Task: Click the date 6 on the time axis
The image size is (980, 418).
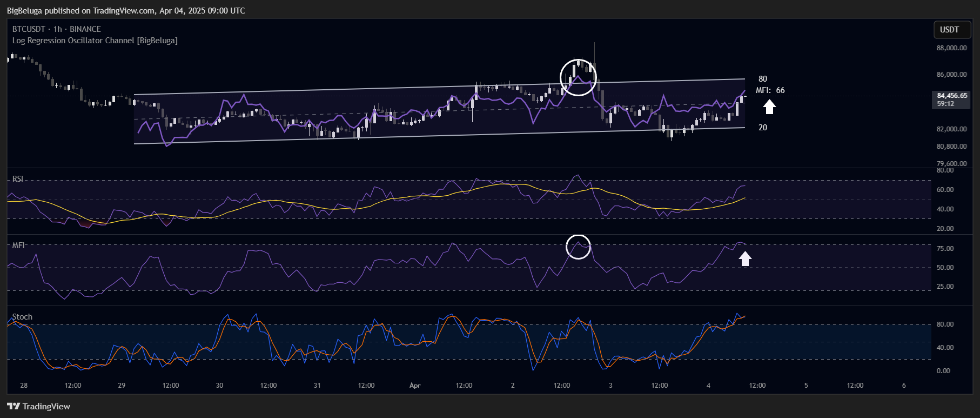Action: coord(904,386)
